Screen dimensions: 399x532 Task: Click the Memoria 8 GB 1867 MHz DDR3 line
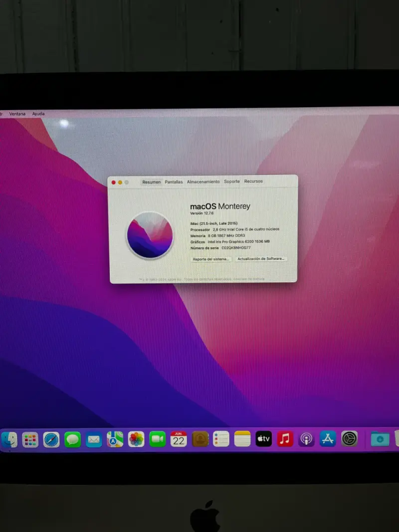217,236
